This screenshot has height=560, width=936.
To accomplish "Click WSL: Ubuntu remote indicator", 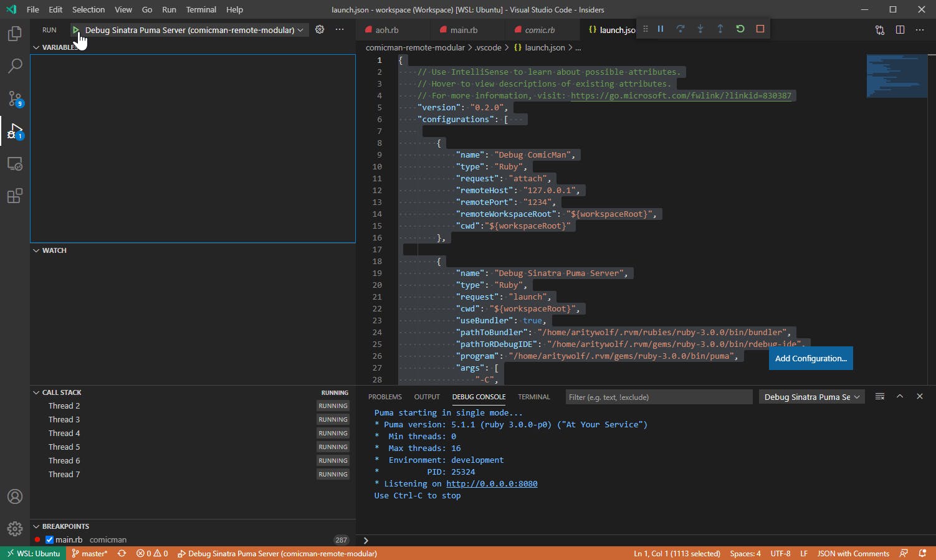I will click(x=33, y=553).
